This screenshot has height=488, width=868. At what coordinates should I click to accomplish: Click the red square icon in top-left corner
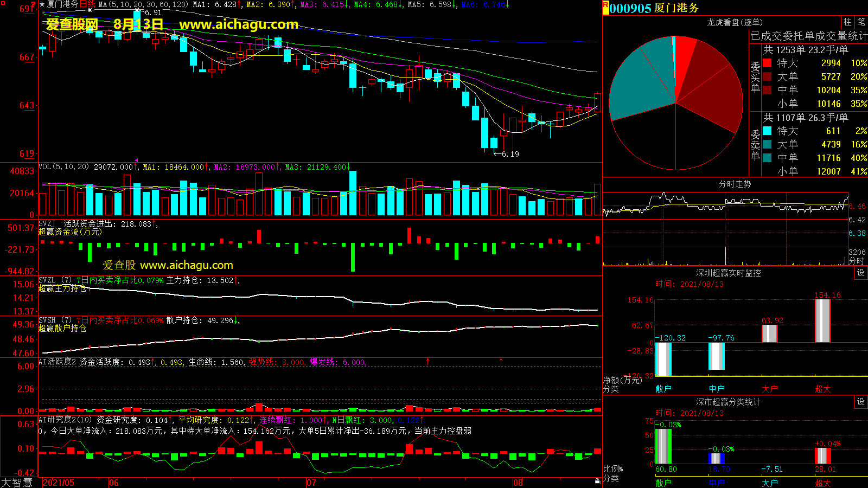click(x=3, y=3)
